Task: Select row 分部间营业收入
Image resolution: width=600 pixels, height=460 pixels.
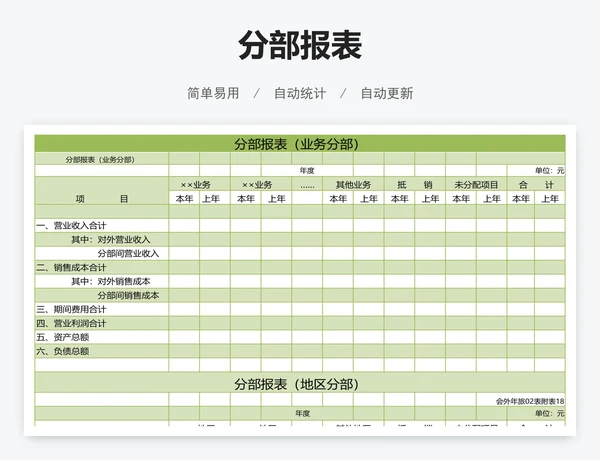Action: [x=300, y=253]
